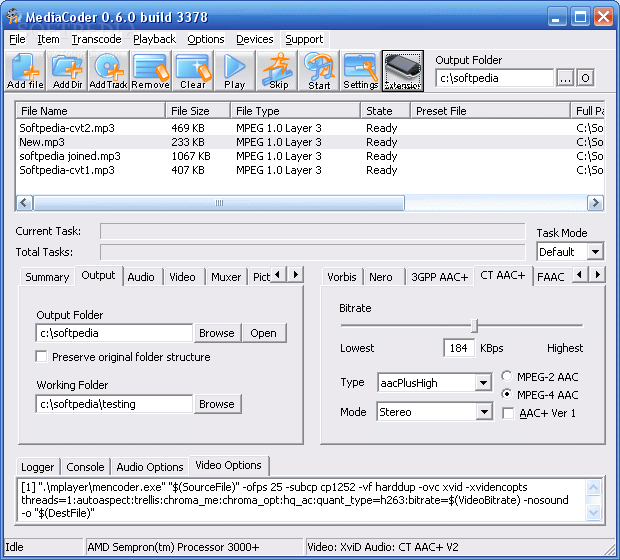Click the Preset File column header
This screenshot has height=560, width=620.
[x=490, y=111]
